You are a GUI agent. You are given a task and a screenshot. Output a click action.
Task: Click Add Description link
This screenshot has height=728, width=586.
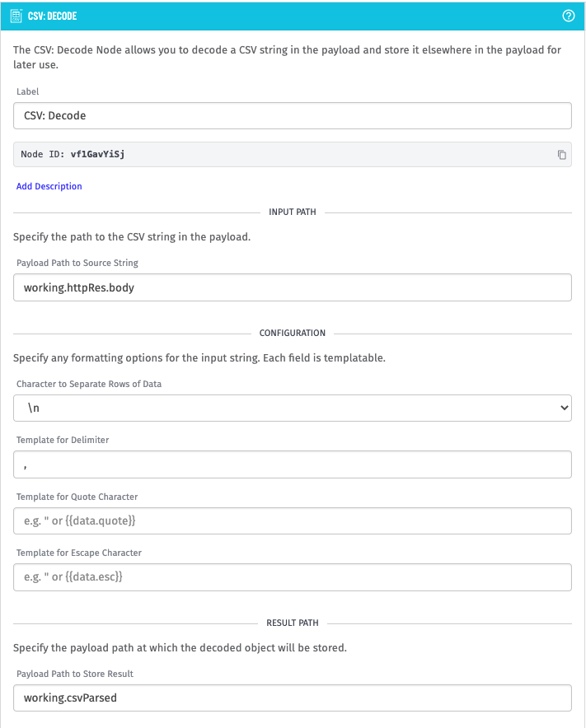[x=49, y=186]
